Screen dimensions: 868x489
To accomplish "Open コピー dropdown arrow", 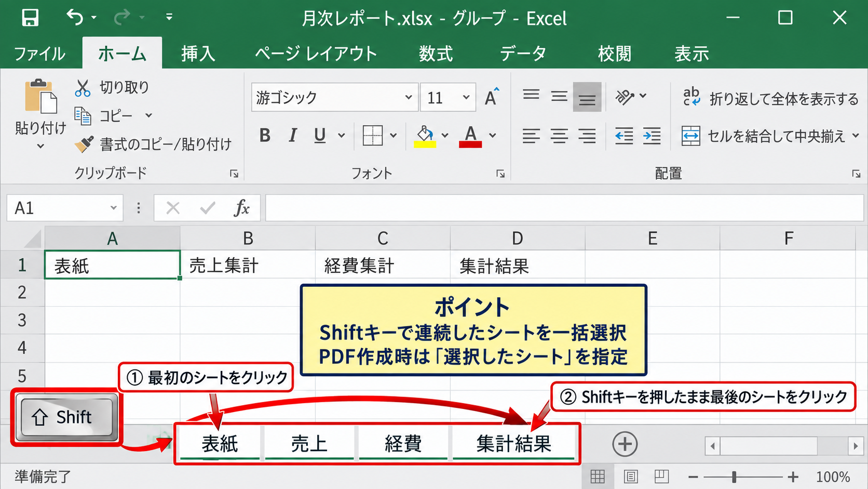I will (149, 115).
